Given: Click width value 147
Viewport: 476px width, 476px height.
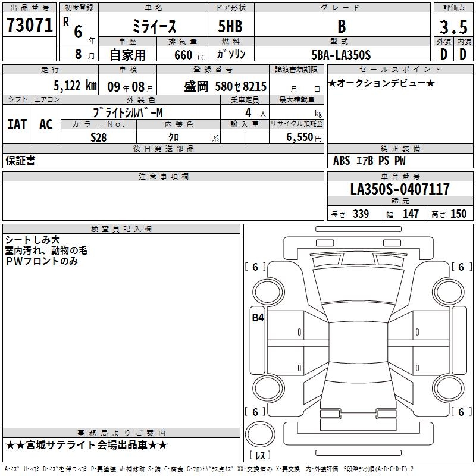Looking at the screenshot, I should 411,214.
